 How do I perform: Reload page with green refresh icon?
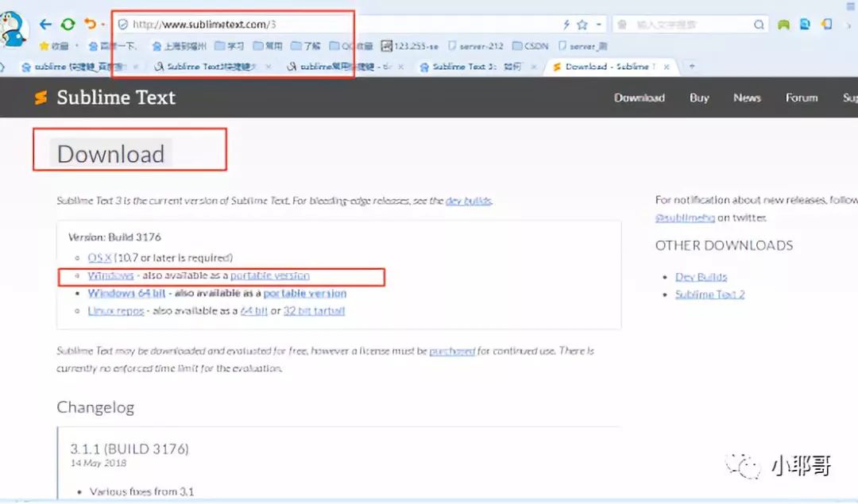point(68,24)
